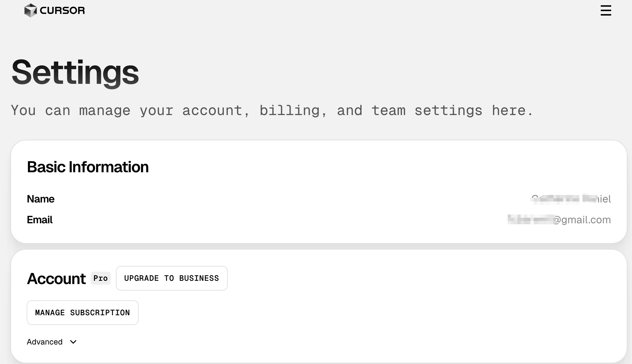Click the Pro plan badge
This screenshot has height=364, width=632.
pos(101,278)
